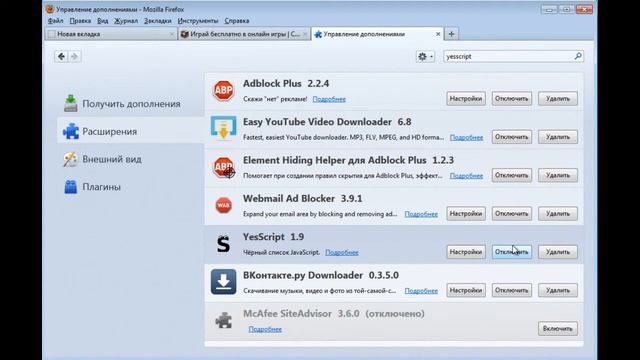Click the Adblock Plus ABP icon
640x360 pixels.
coord(223,90)
